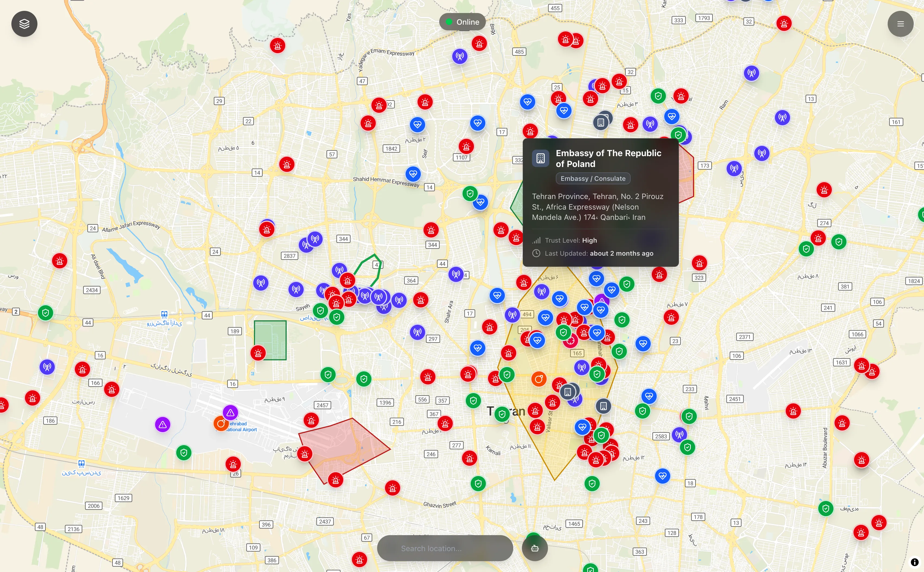924x572 pixels.
Task: Open the hamburger menu at top right
Action: click(900, 24)
